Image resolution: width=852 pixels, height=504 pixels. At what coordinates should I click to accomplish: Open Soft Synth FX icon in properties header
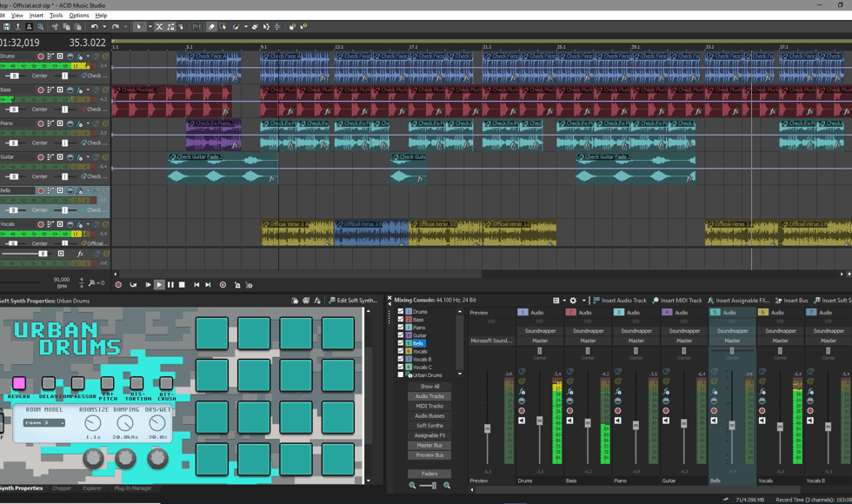317,301
